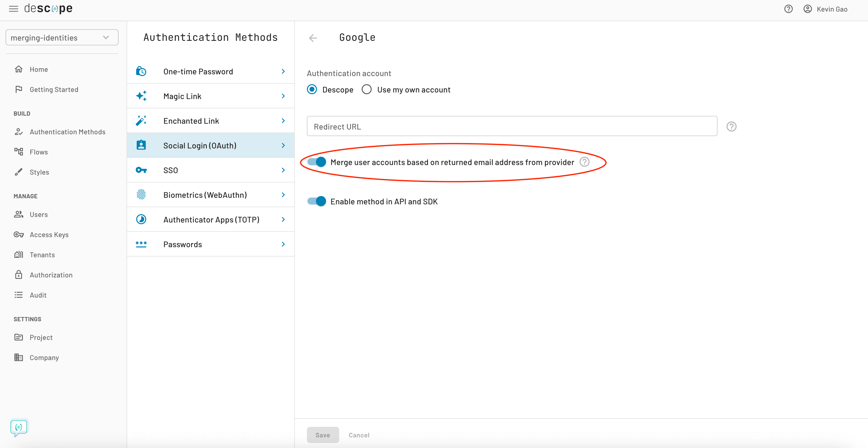This screenshot has height=448, width=868.
Task: Click the Enchanted Link wand icon
Action: 141,120
